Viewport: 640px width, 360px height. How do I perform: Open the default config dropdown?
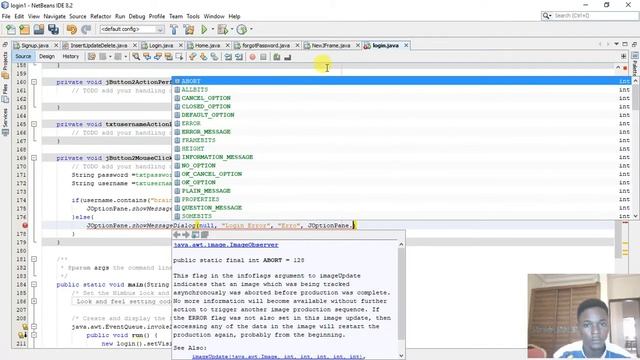132,29
